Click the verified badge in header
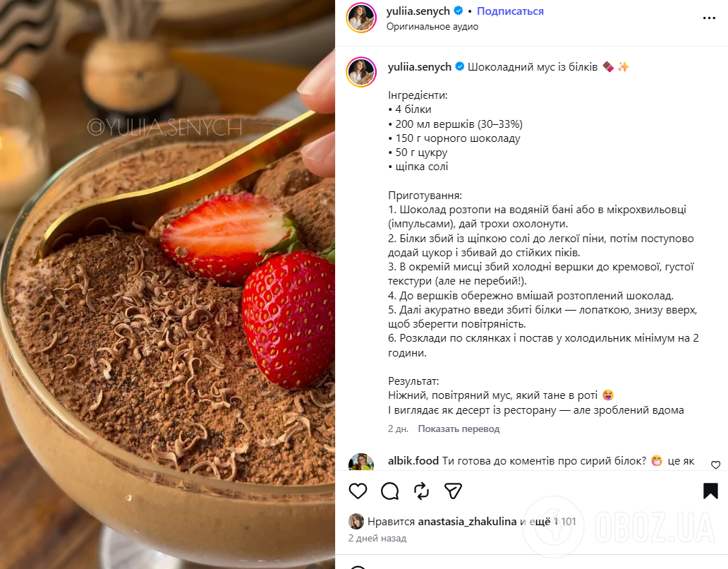728x569 pixels. coord(459,10)
